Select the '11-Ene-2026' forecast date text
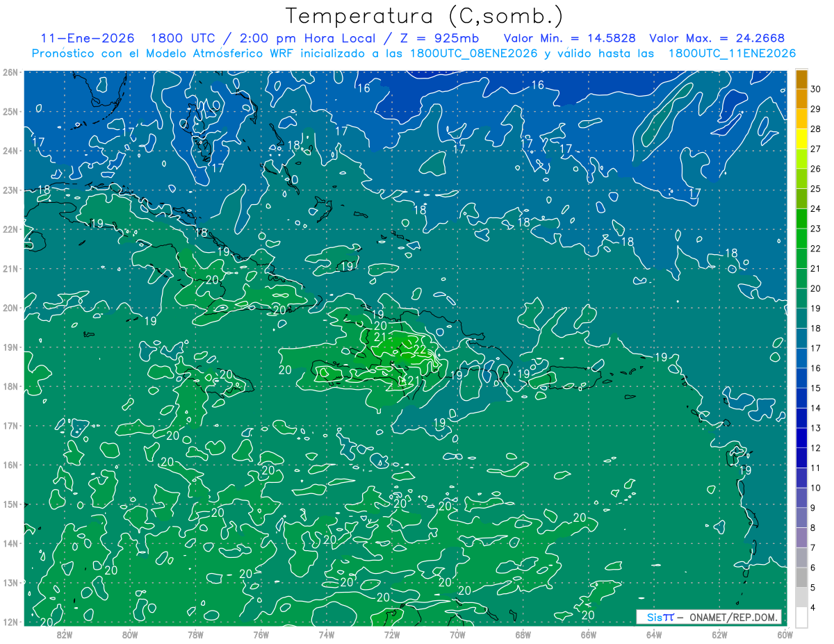The width and height of the screenshot is (834, 644). click(87, 38)
